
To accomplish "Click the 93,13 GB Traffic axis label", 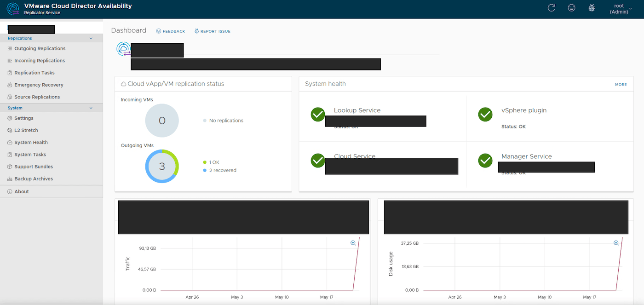I will tap(148, 248).
